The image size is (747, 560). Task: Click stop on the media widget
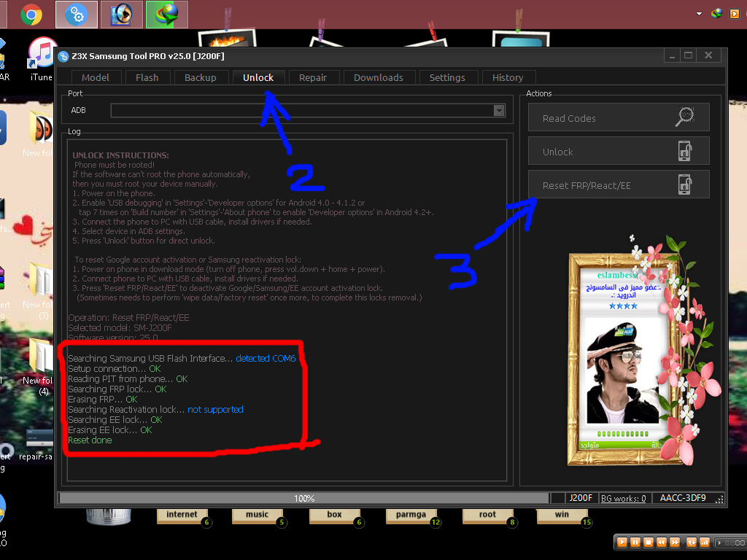[649, 542]
